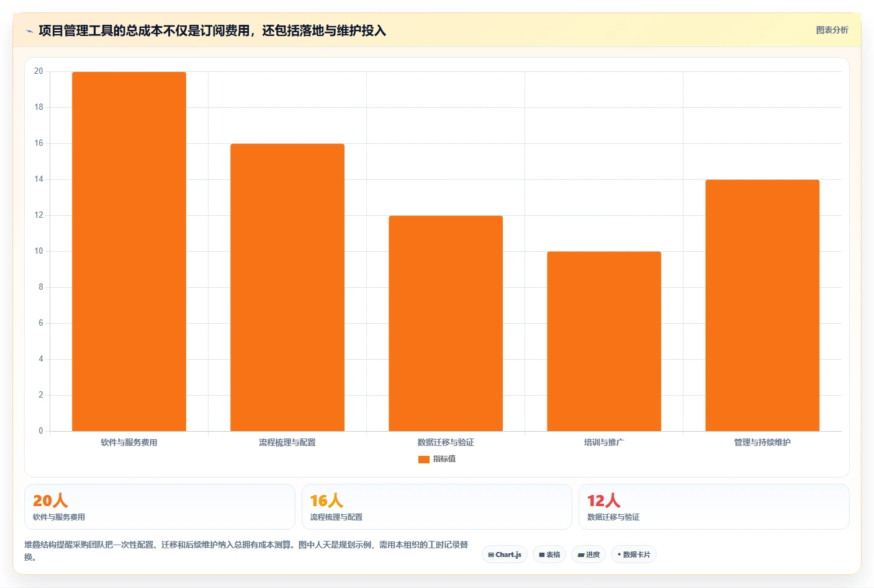Click the page title about 总成本

click(212, 30)
